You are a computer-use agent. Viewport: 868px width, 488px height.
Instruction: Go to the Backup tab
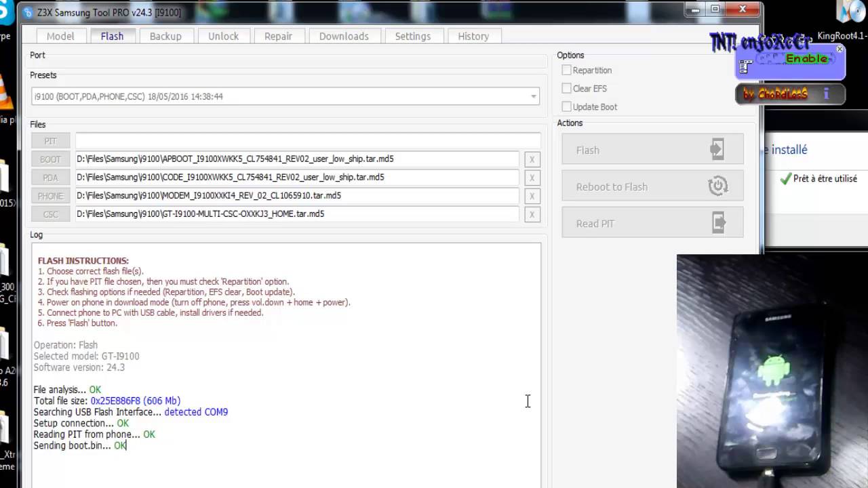tap(165, 36)
